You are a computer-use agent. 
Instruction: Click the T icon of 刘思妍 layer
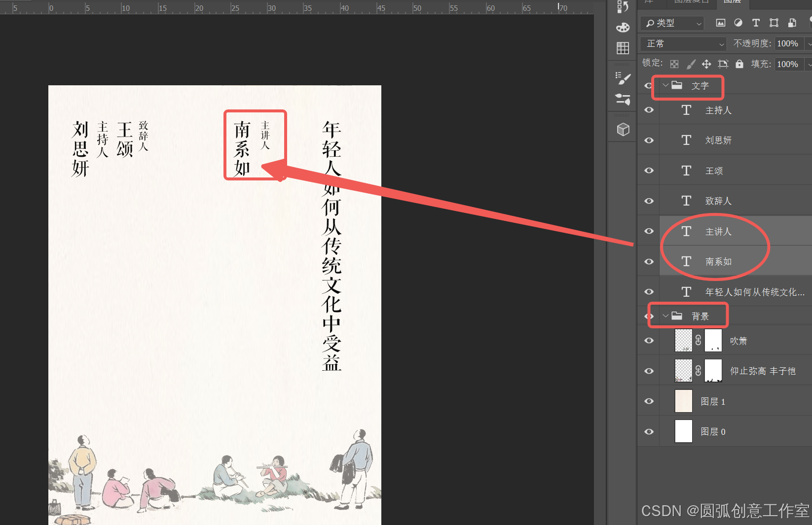click(x=686, y=140)
